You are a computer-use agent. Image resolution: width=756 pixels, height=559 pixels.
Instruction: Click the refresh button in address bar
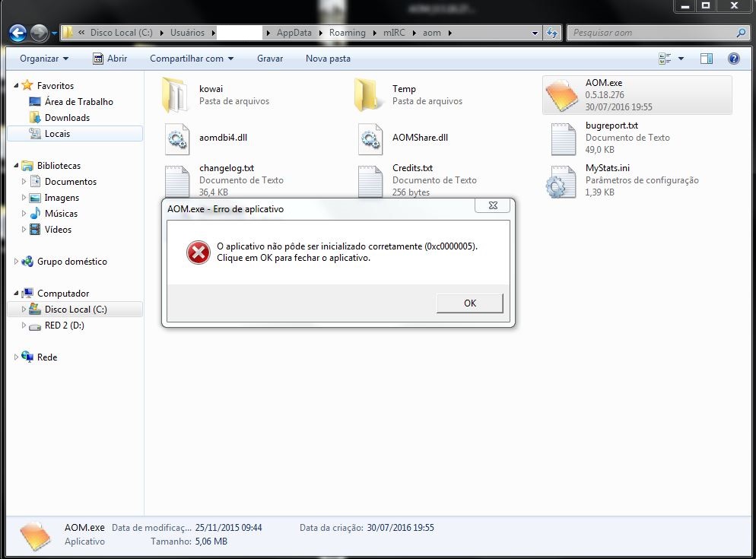pos(552,33)
